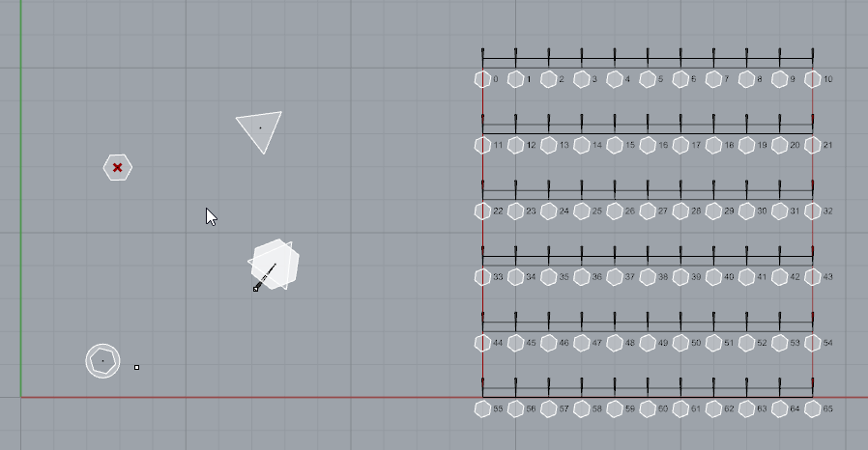
Task: Select the polygon labeled 27
Action: click(648, 211)
